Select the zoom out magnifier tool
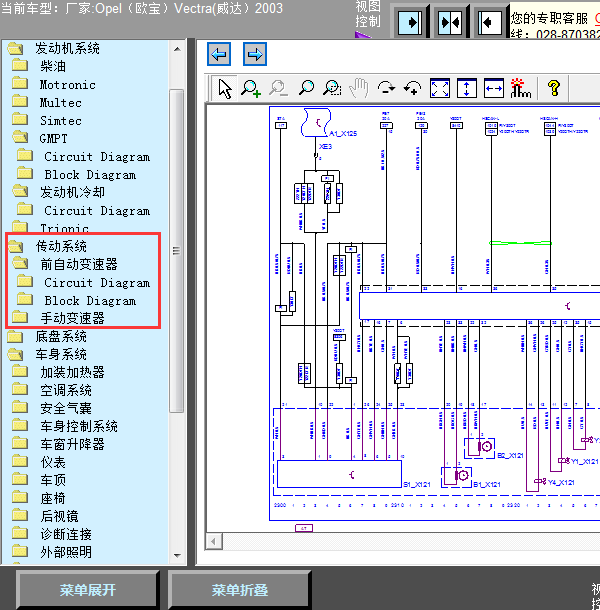 click(x=278, y=88)
